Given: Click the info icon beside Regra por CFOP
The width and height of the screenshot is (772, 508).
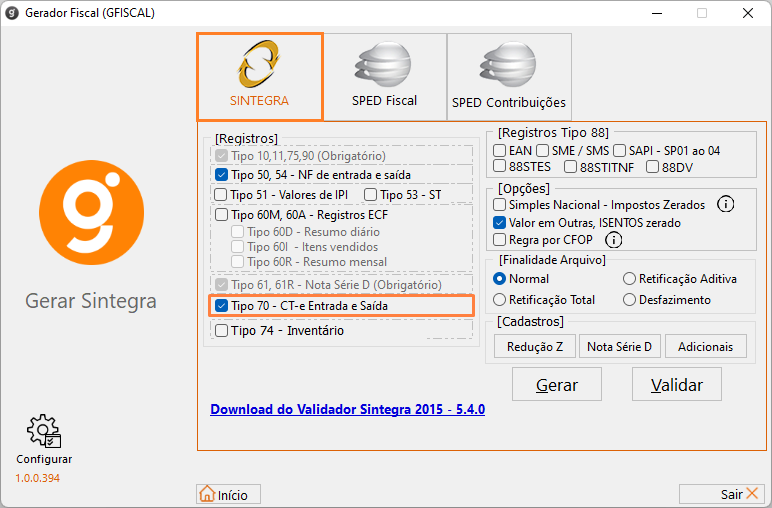Looking at the screenshot, I should [x=613, y=240].
